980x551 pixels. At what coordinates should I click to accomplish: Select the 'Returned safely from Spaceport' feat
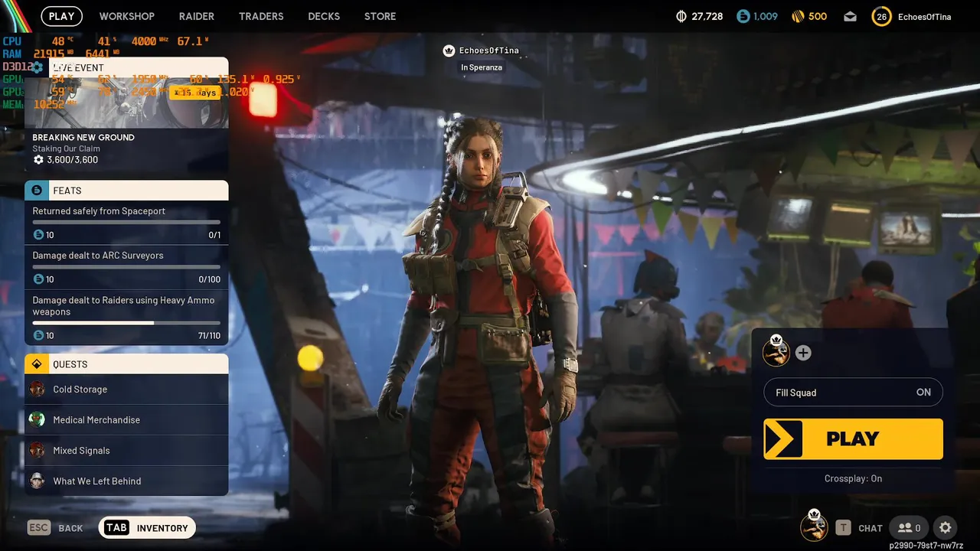click(126, 223)
